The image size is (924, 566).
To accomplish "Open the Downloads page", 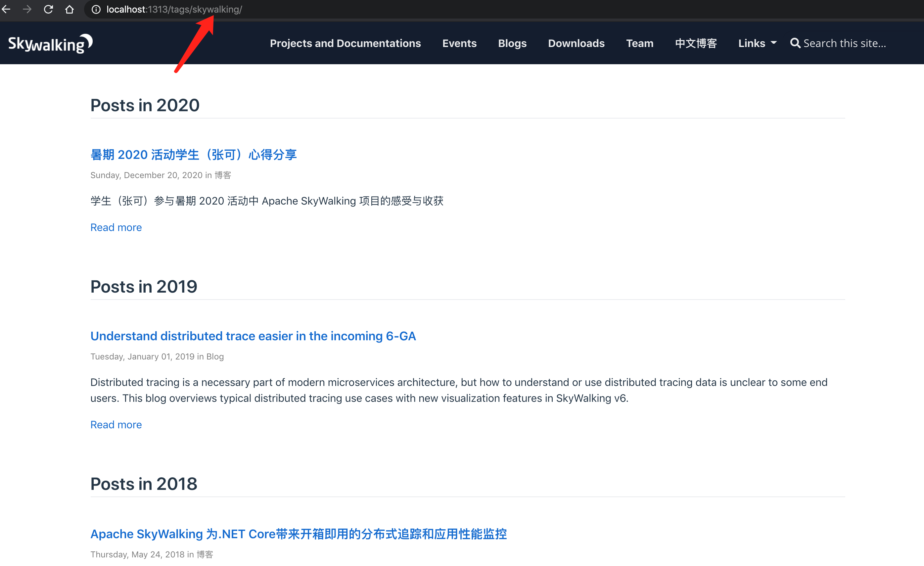I will coord(576,43).
